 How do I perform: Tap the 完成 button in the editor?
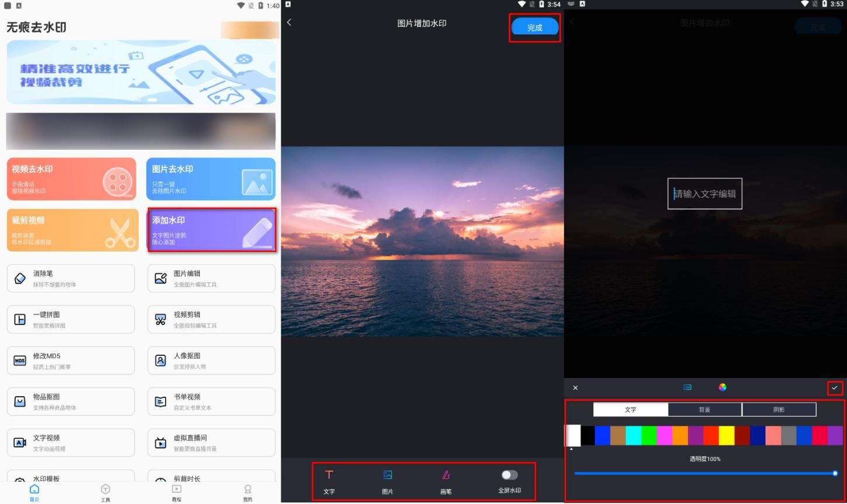pos(535,27)
